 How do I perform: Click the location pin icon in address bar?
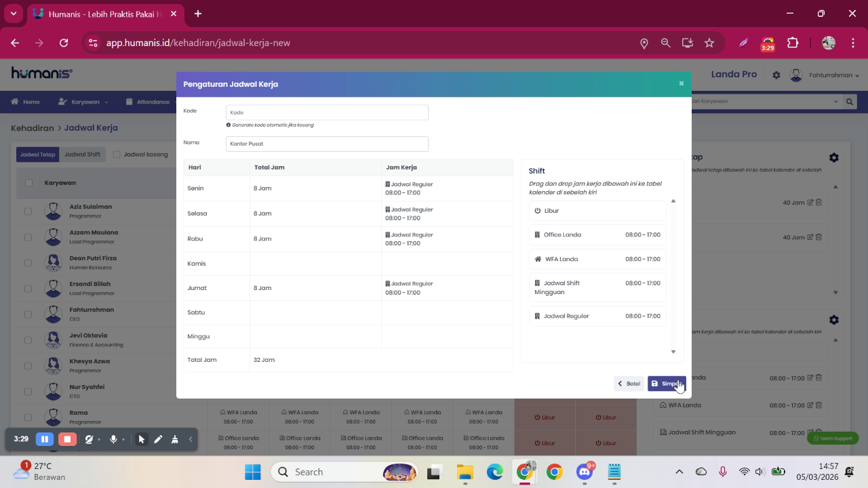[x=644, y=43]
